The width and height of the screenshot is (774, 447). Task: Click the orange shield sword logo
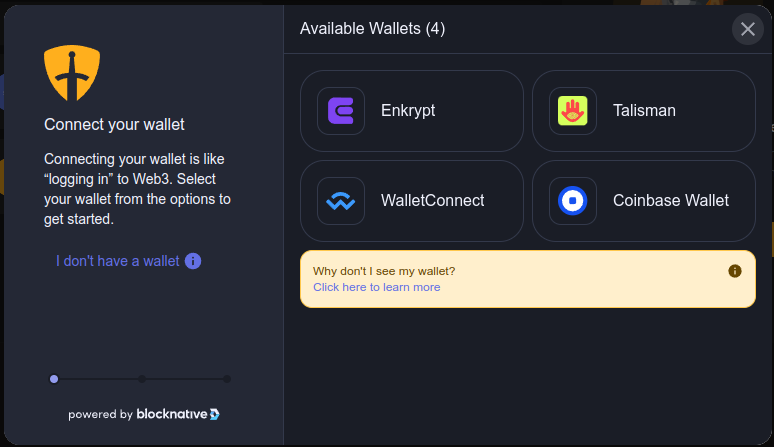pyautogui.click(x=72, y=73)
